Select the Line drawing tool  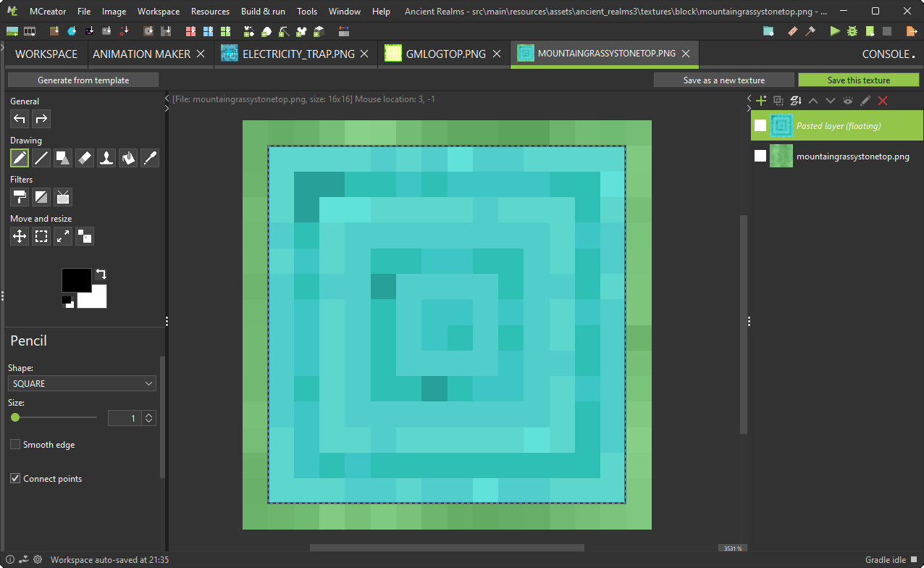click(41, 158)
